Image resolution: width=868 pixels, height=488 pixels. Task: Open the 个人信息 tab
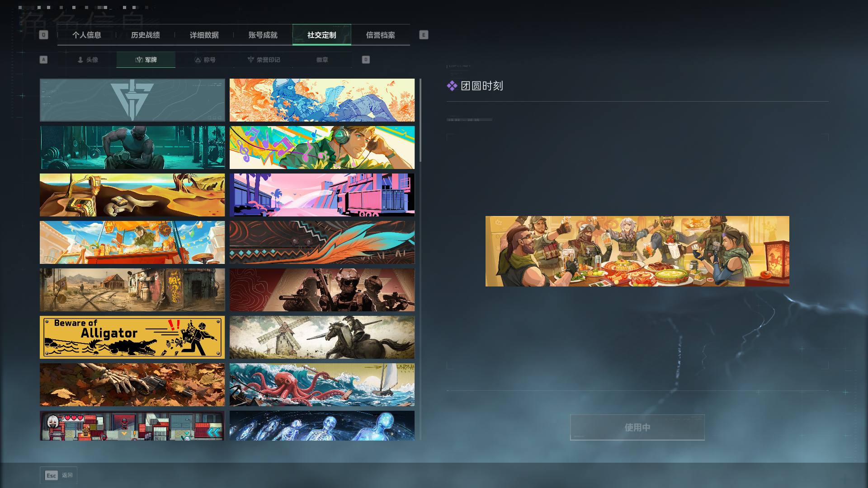click(x=87, y=35)
